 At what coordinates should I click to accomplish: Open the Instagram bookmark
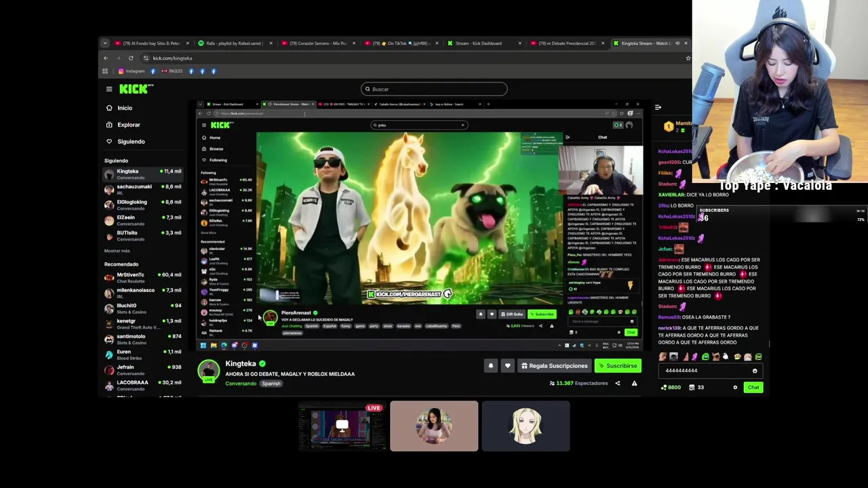[132, 71]
